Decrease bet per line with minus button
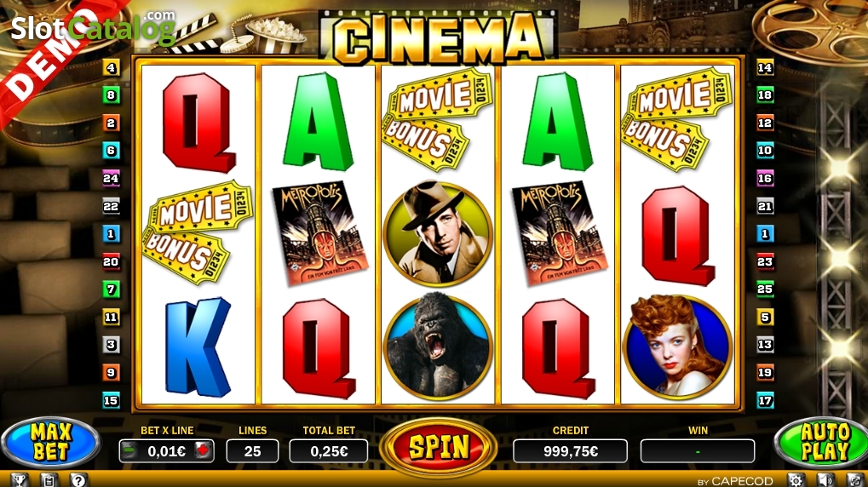The width and height of the screenshot is (868, 487). pos(129,451)
